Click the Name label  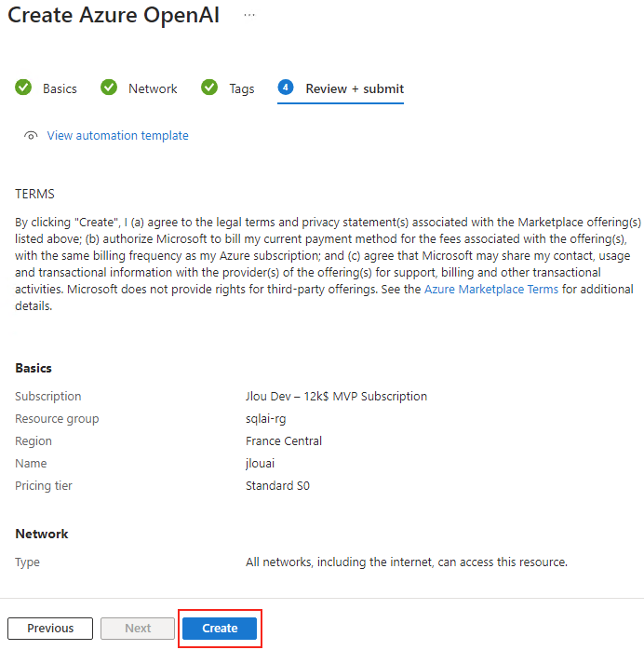pos(31,464)
